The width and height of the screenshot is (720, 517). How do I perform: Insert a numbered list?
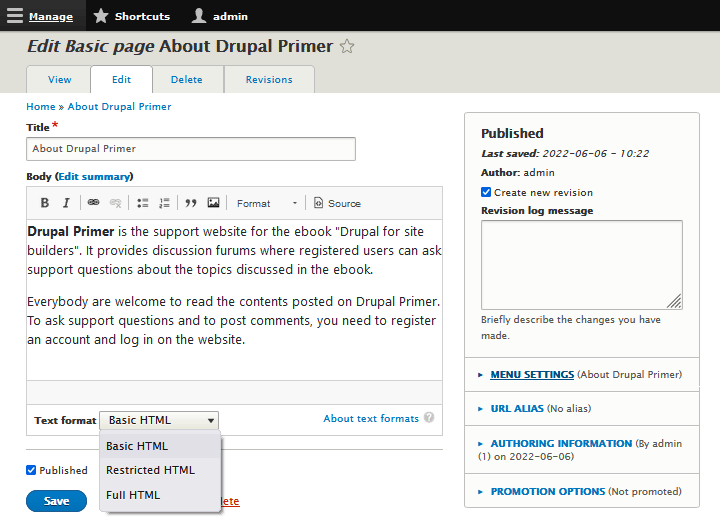click(x=164, y=203)
